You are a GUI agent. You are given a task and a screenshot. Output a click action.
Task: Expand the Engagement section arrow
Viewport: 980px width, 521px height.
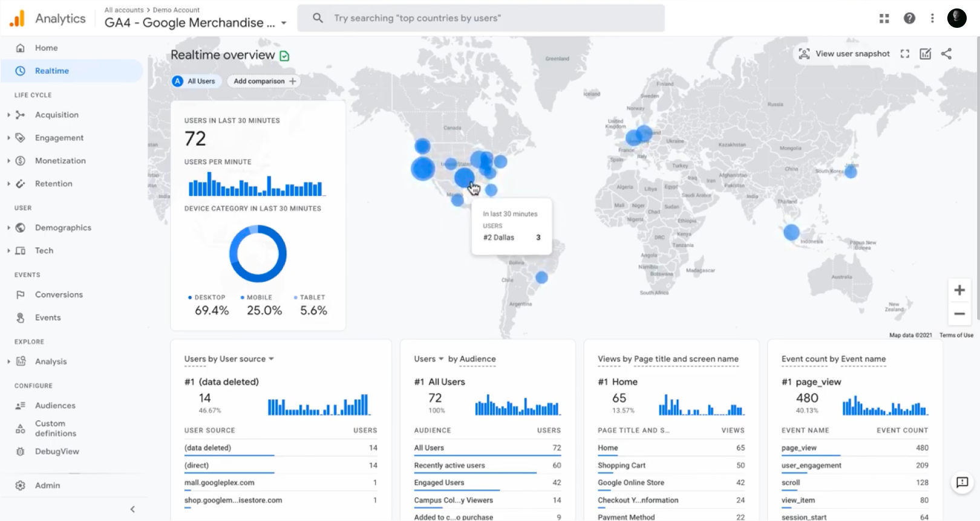(x=8, y=138)
